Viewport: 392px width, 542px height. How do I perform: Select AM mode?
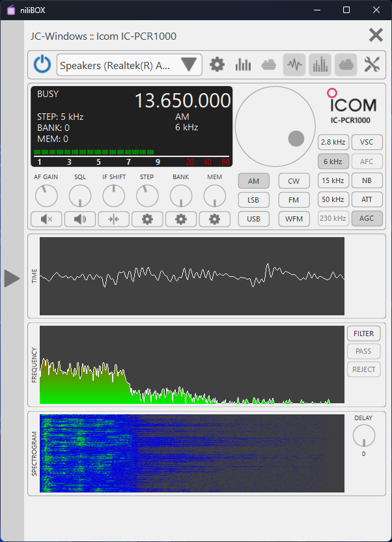(253, 181)
